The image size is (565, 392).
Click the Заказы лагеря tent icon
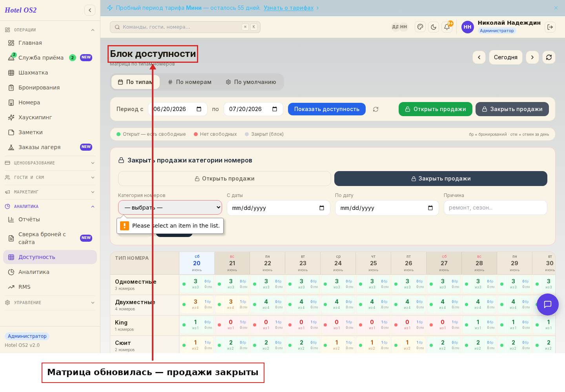[11, 147]
